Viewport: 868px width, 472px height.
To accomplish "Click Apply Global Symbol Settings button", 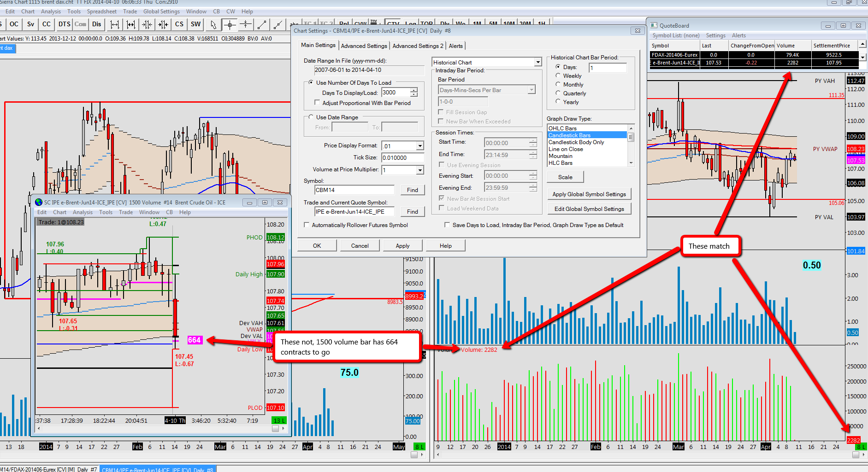I will pyautogui.click(x=589, y=194).
